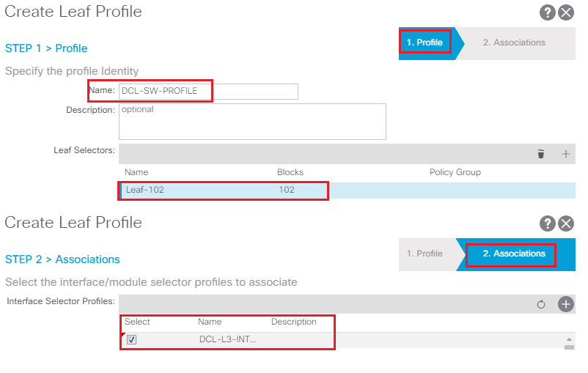
Task: Click the DCL-L3-INT... profile name
Action: coord(228,339)
